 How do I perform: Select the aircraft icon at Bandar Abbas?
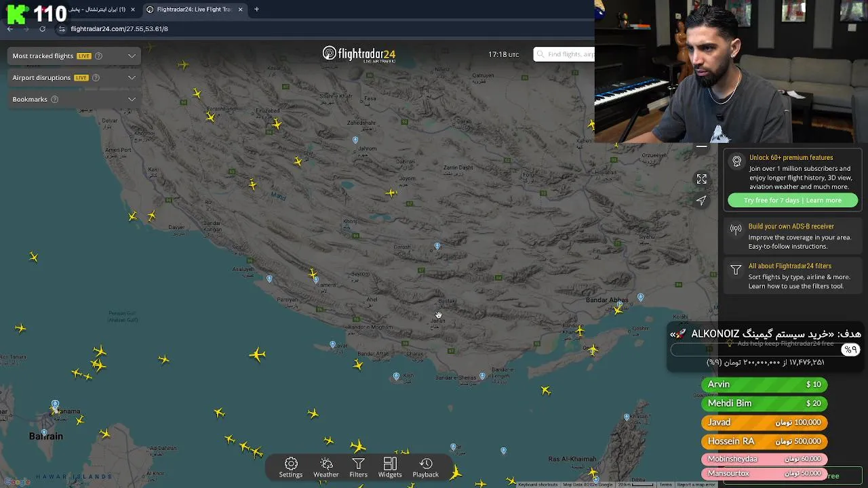click(x=618, y=310)
